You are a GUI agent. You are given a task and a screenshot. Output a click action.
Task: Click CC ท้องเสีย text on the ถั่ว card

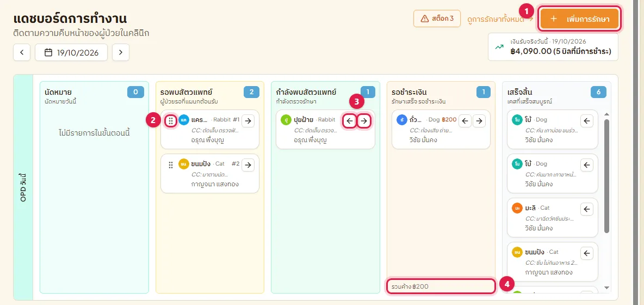[431, 131]
